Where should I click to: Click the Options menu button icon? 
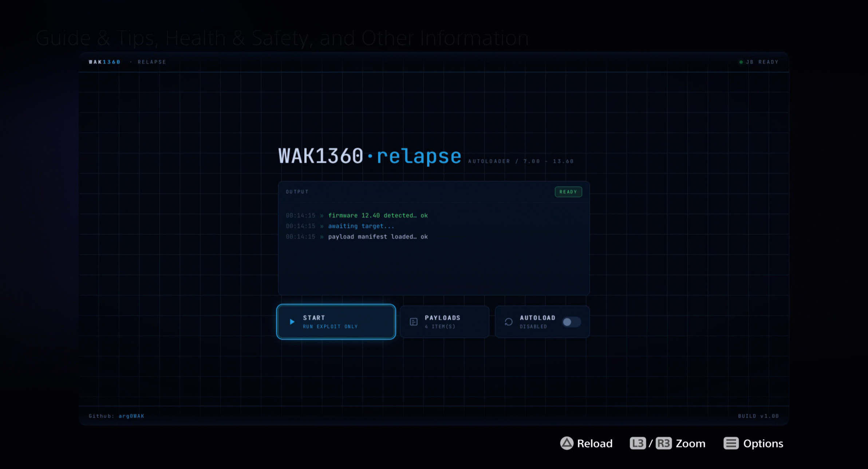[x=731, y=443]
